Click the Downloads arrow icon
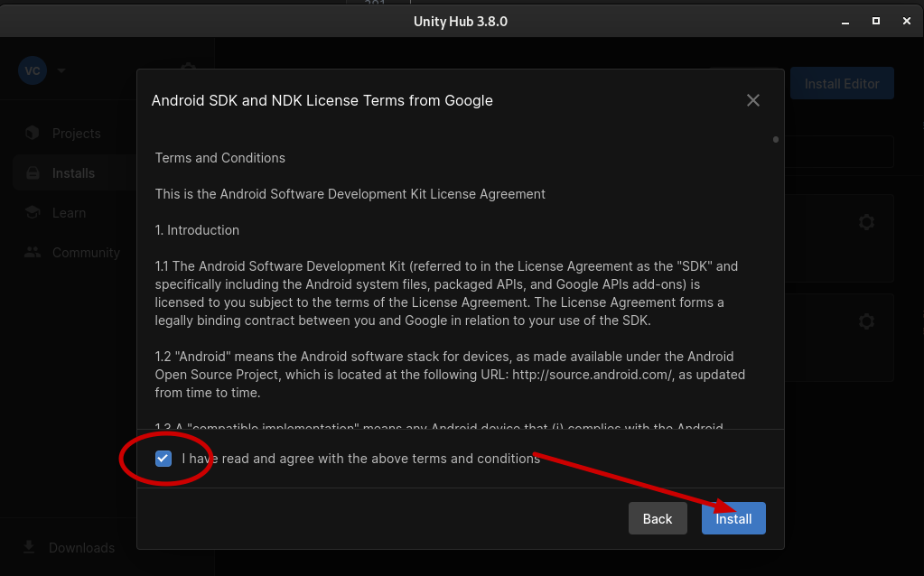The height and width of the screenshot is (576, 924). (x=29, y=547)
